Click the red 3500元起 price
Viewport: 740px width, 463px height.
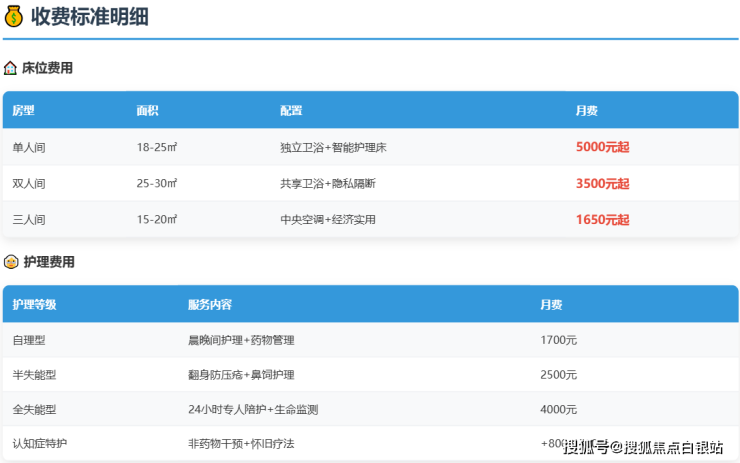[602, 184]
